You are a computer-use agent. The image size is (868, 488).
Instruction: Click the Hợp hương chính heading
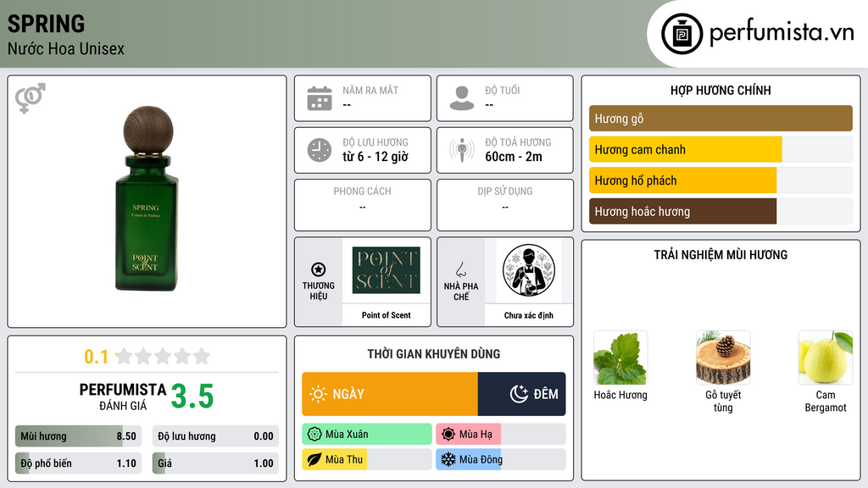(x=721, y=90)
